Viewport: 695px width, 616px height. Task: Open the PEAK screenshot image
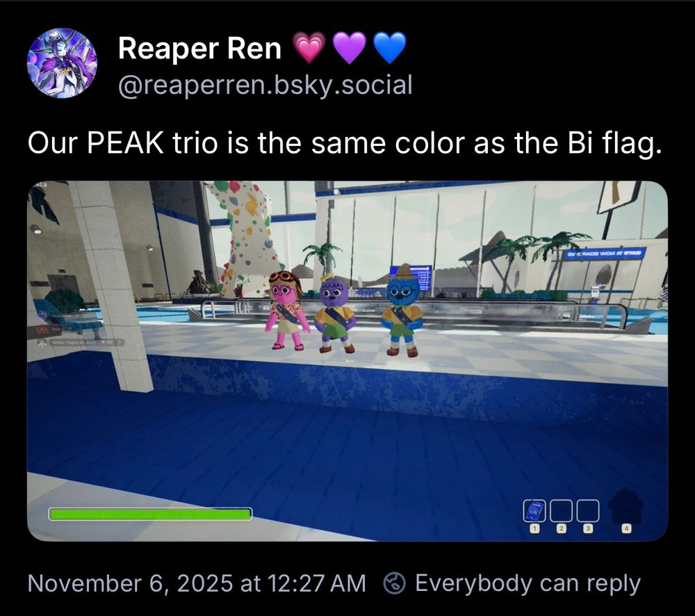tap(347, 361)
